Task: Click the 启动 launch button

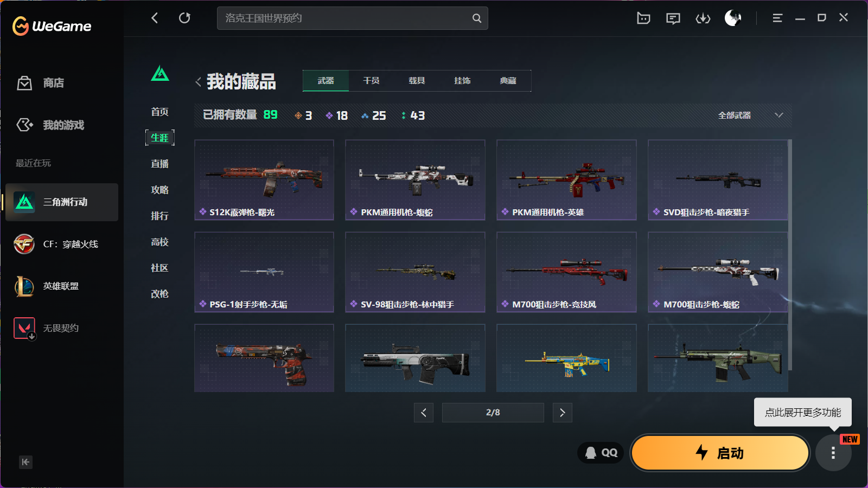Action: click(720, 453)
